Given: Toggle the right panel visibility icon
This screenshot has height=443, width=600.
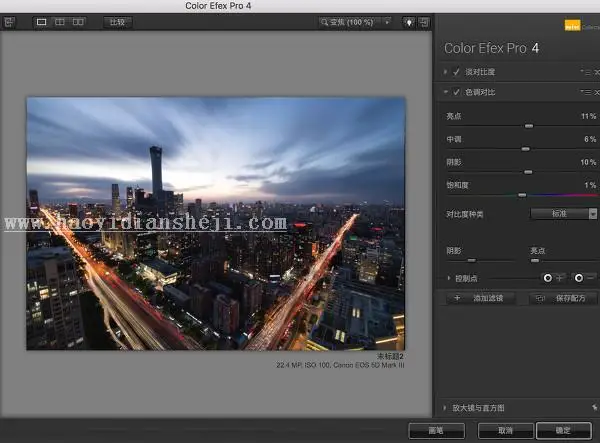Looking at the screenshot, I should pos(424,23).
